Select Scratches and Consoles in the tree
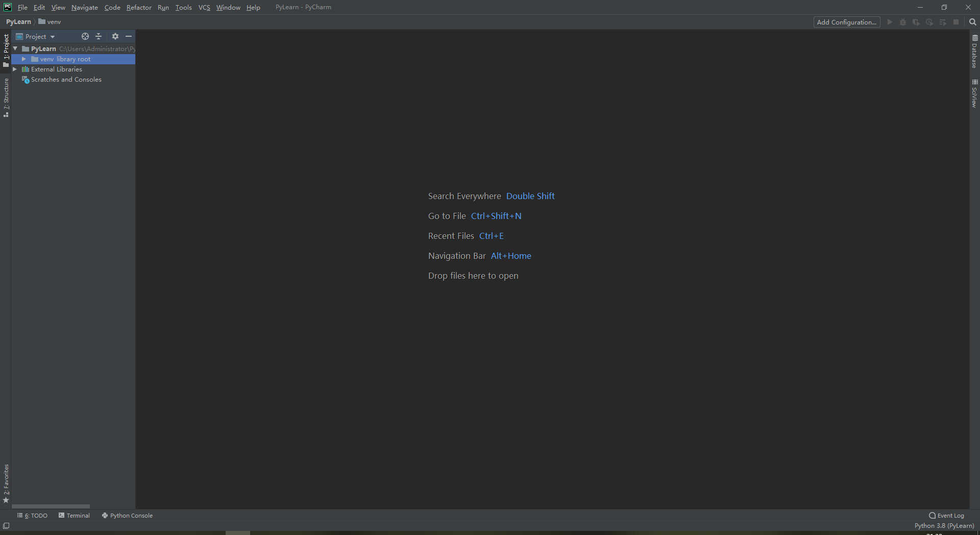This screenshot has width=980, height=535. (x=73, y=79)
